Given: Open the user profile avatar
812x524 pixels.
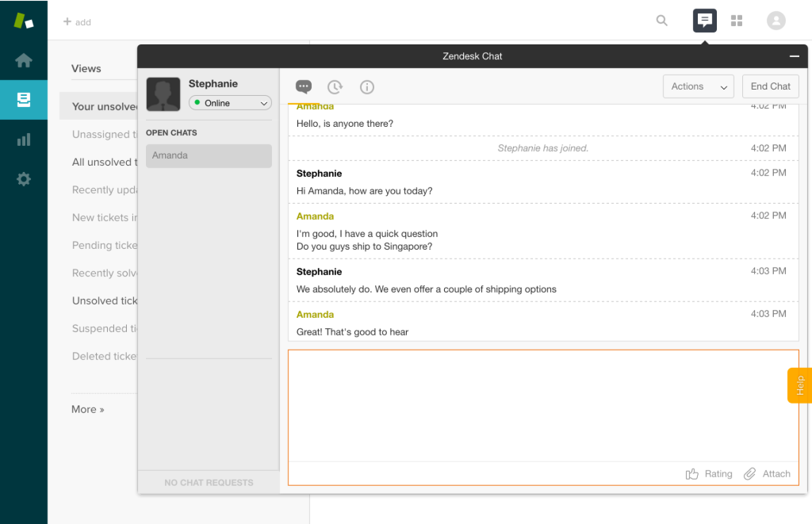Looking at the screenshot, I should click(x=776, y=21).
